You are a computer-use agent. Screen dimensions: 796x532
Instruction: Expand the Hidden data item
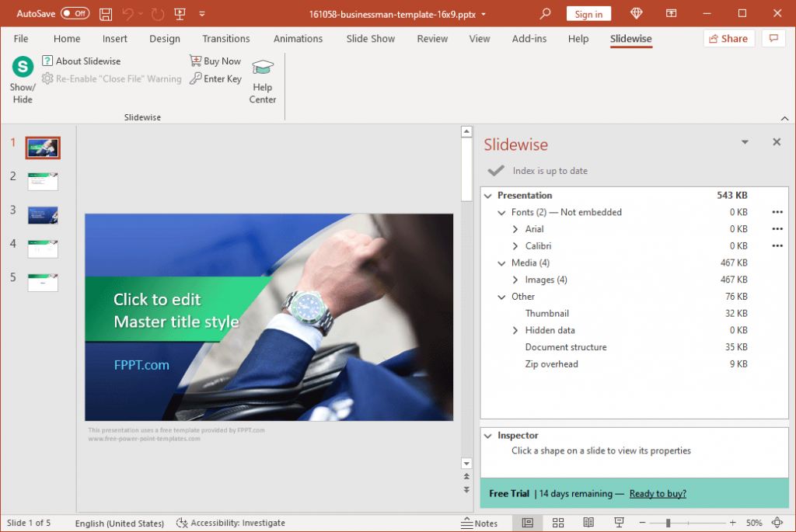515,330
